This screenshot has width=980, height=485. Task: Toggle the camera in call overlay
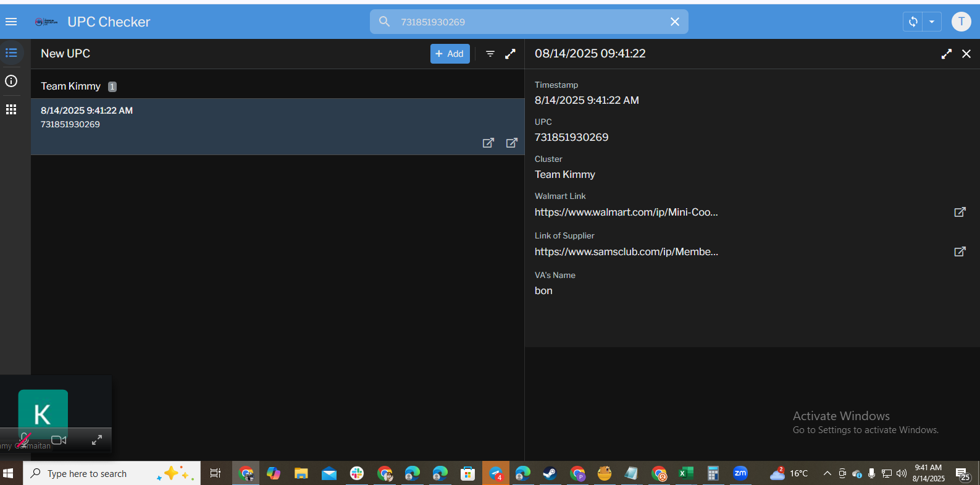pyautogui.click(x=59, y=440)
